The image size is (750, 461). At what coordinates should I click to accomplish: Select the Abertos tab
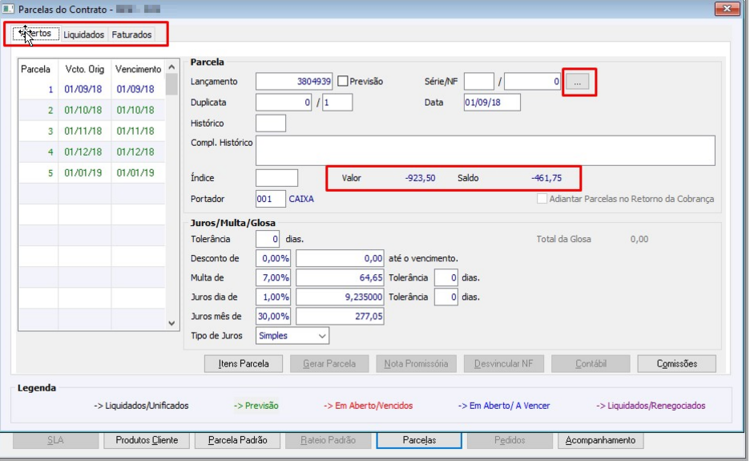pyautogui.click(x=36, y=33)
